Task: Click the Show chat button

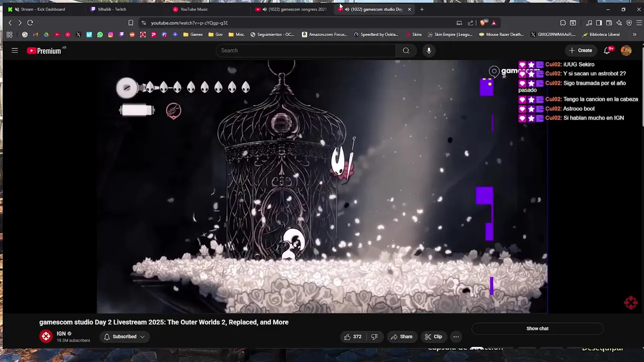Action: click(x=537, y=329)
